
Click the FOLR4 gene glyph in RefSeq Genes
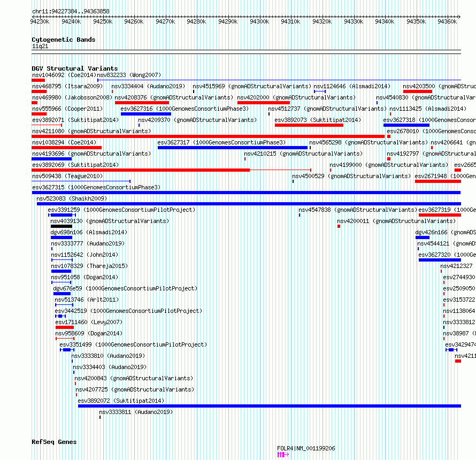click(283, 455)
